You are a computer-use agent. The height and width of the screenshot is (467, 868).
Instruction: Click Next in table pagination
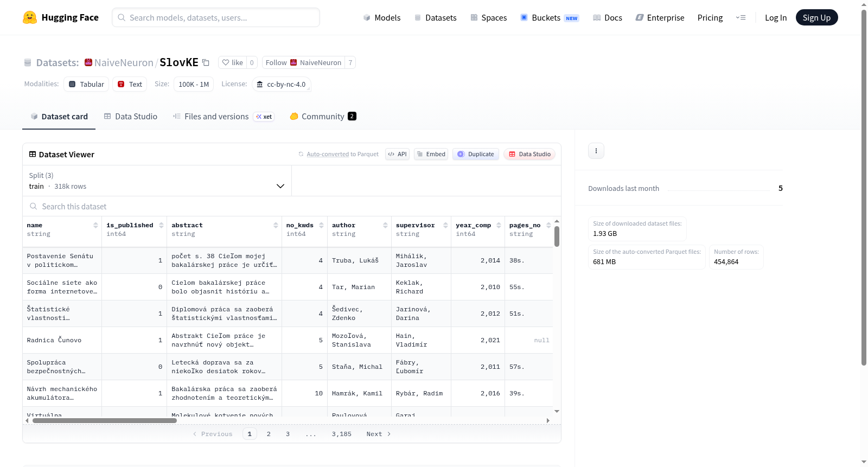[x=379, y=434]
